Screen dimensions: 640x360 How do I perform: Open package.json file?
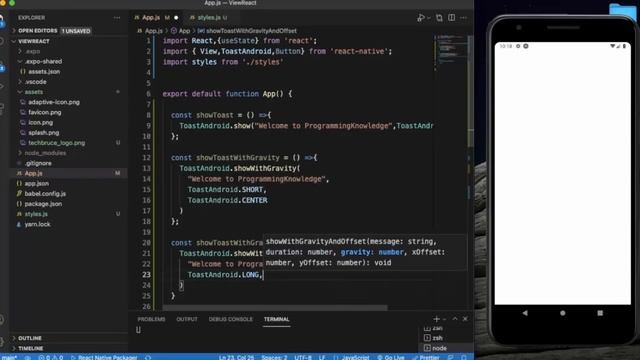coord(43,204)
